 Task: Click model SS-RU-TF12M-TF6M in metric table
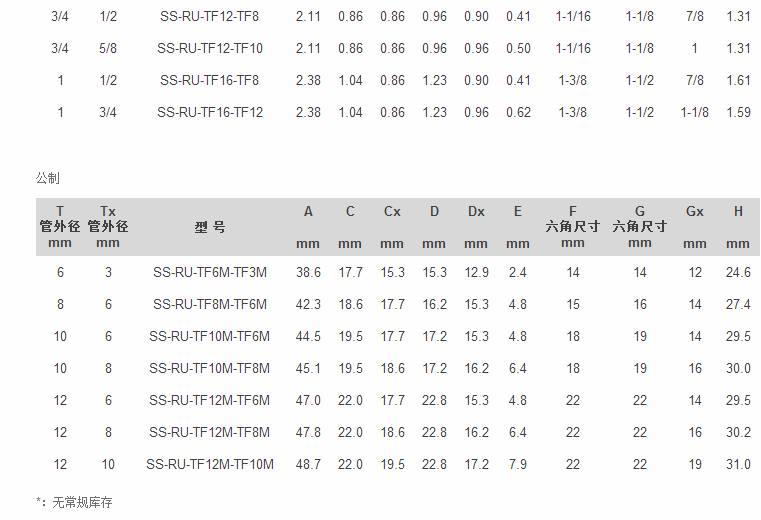[210, 400]
